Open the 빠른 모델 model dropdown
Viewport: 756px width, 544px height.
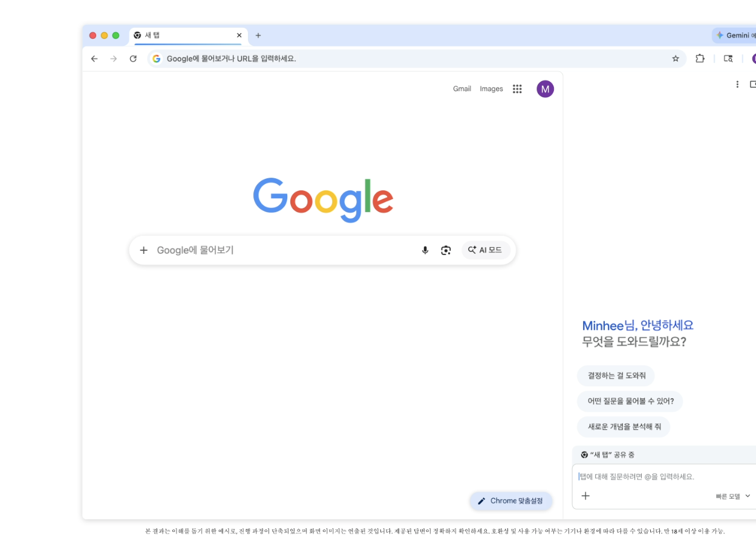[x=733, y=496]
